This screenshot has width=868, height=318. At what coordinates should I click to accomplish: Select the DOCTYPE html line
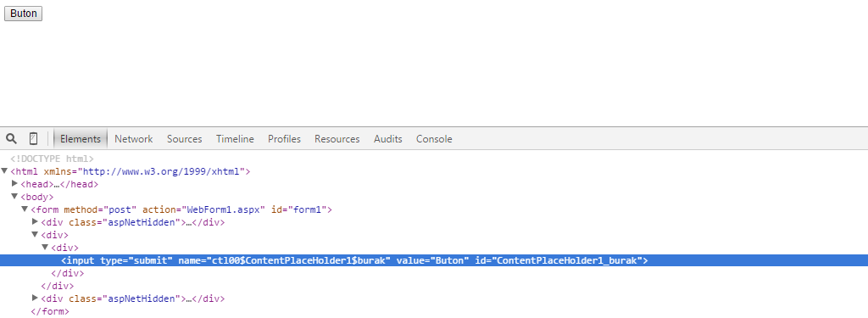pyautogui.click(x=52, y=159)
